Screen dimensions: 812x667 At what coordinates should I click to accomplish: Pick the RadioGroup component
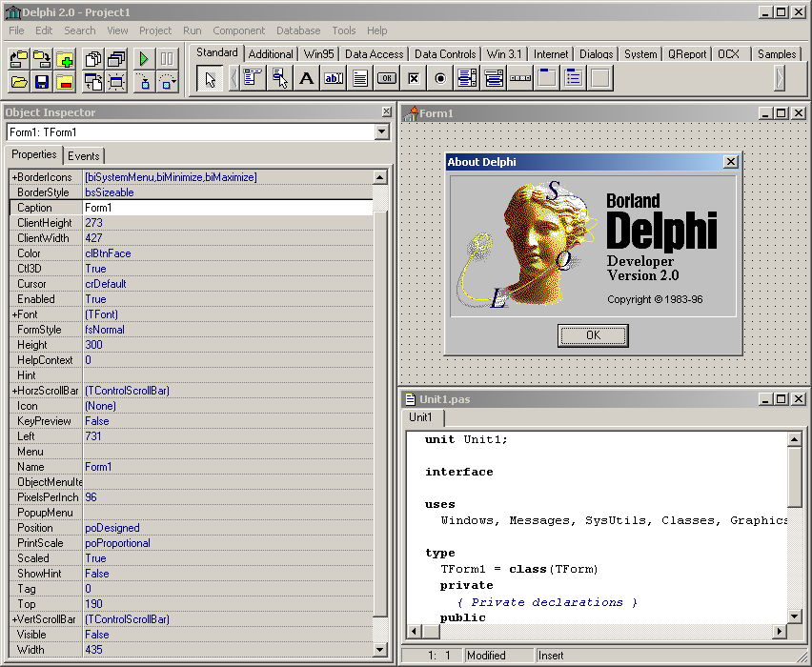(x=574, y=78)
